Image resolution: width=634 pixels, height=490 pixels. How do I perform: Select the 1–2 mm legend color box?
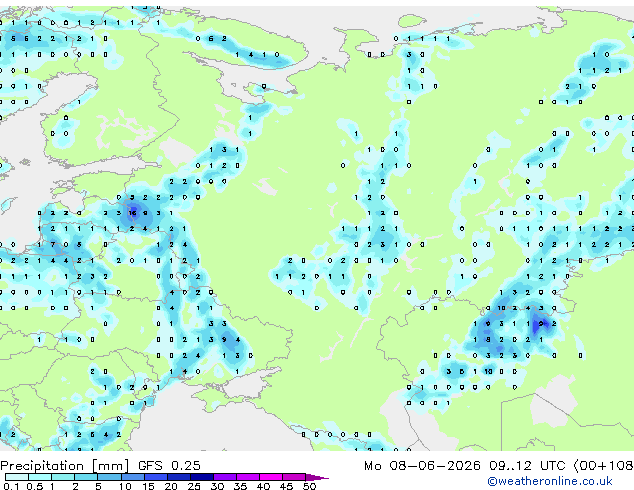[63, 477]
